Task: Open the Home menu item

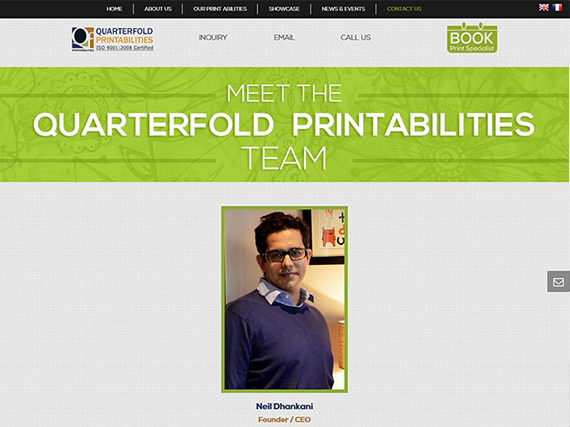Action: (x=114, y=9)
